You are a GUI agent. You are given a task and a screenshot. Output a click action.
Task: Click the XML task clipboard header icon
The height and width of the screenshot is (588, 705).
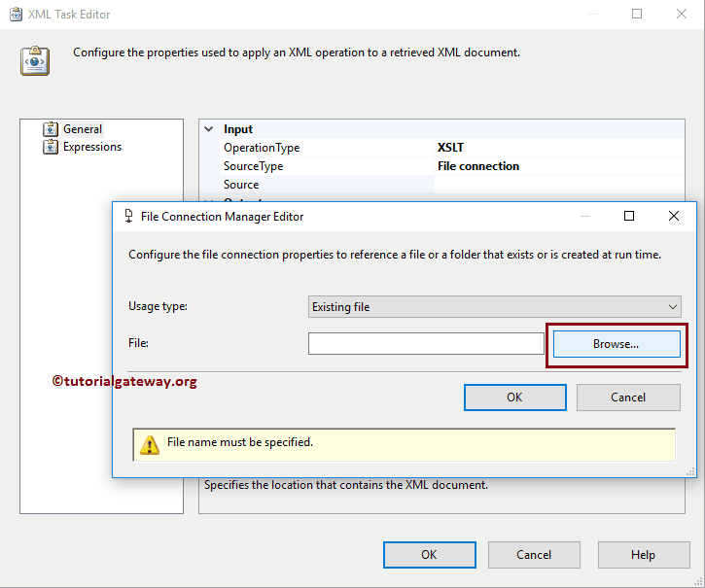[x=35, y=60]
